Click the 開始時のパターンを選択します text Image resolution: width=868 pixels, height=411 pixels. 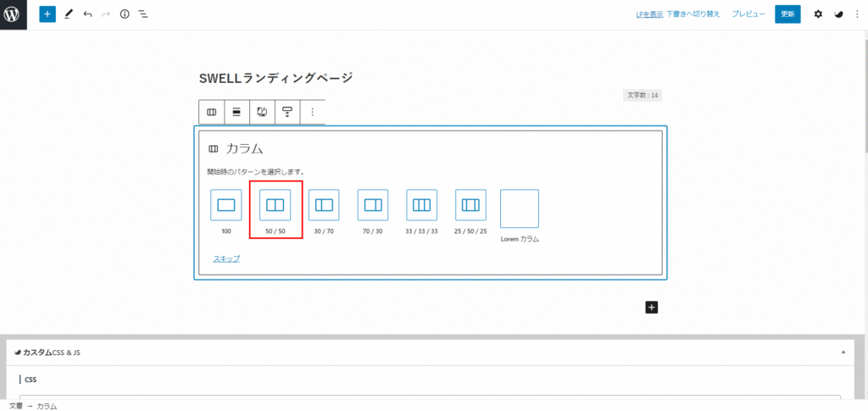click(x=256, y=172)
